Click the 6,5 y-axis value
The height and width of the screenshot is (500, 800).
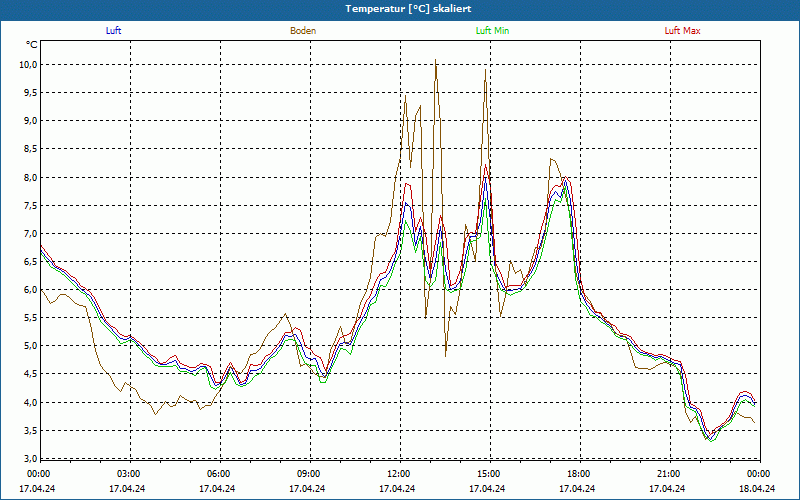[x=30, y=261]
